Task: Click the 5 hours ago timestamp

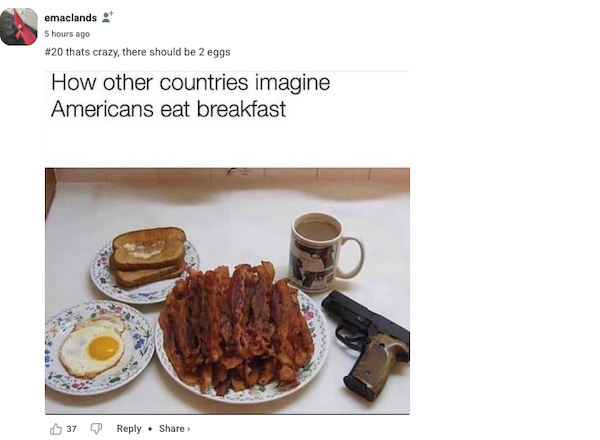Action: point(67,34)
